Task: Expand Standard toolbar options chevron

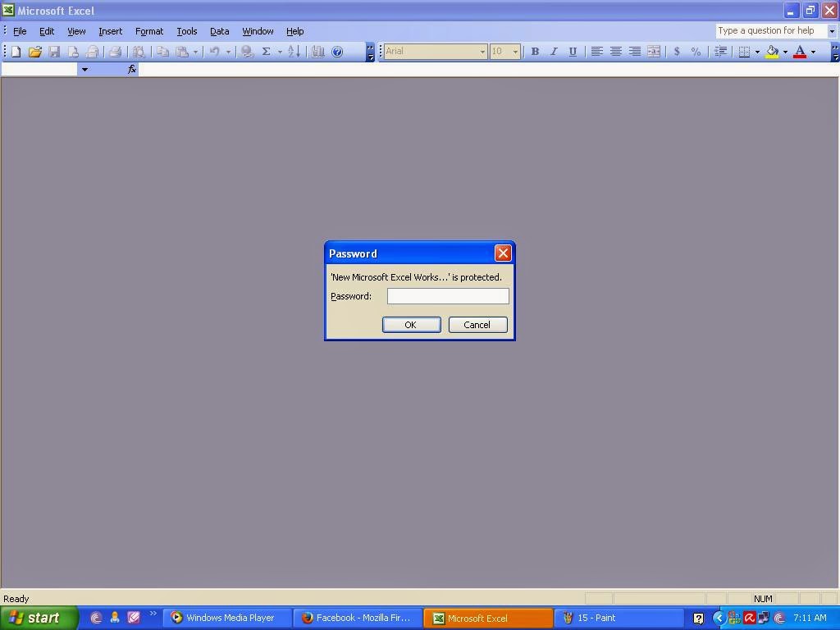Action: click(370, 52)
